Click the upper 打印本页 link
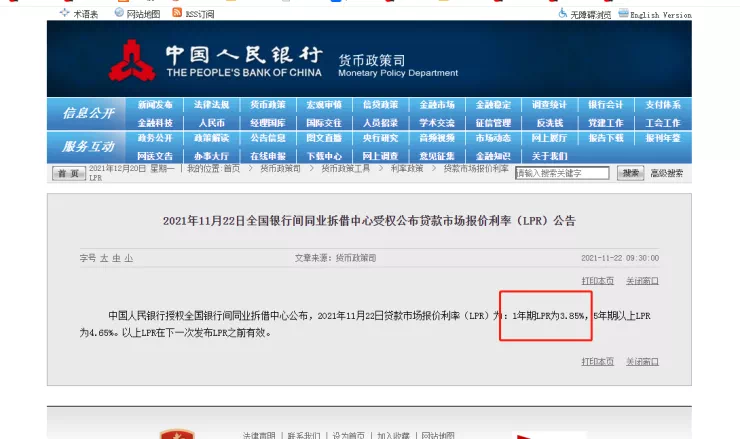This screenshot has width=740, height=439. (597, 280)
